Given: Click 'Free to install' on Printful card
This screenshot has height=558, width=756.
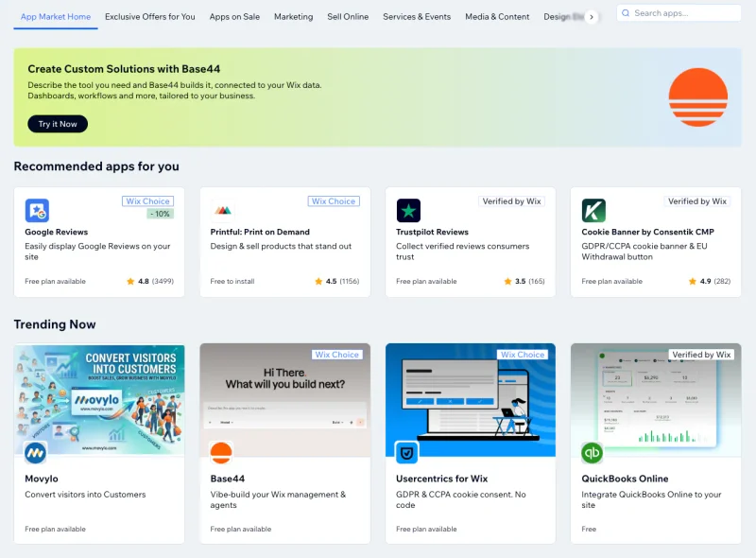Looking at the screenshot, I should (232, 281).
